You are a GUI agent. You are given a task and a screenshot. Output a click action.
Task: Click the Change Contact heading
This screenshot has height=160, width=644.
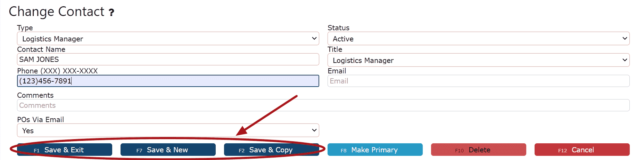click(x=57, y=12)
